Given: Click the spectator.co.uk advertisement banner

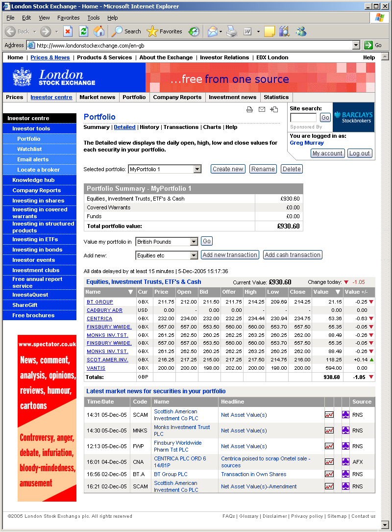Looking at the screenshot, I should coord(47,418).
